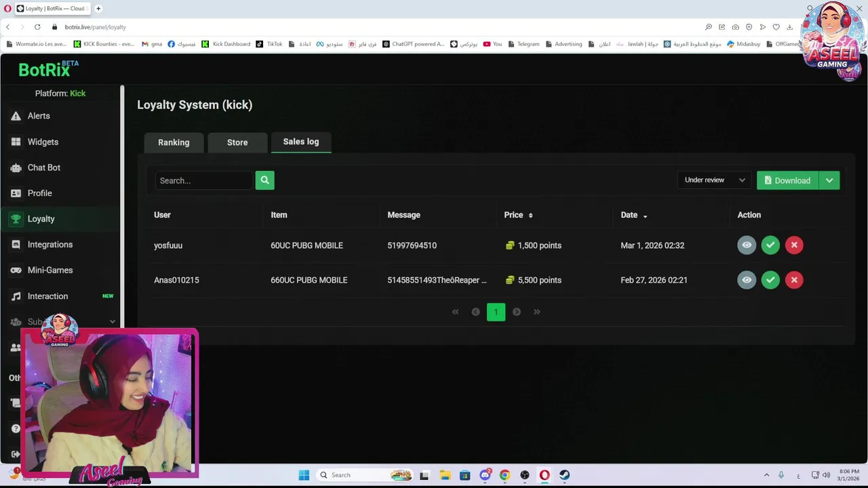The height and width of the screenshot is (488, 868).
Task: Reject yosfuuu's 60UC purchase
Action: [794, 245]
